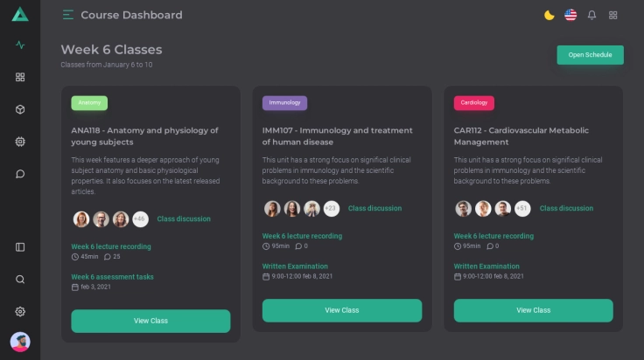Viewport: 644px width, 360px height.
Task: Click the activity pulse icon in sidebar
Action: pos(20,45)
